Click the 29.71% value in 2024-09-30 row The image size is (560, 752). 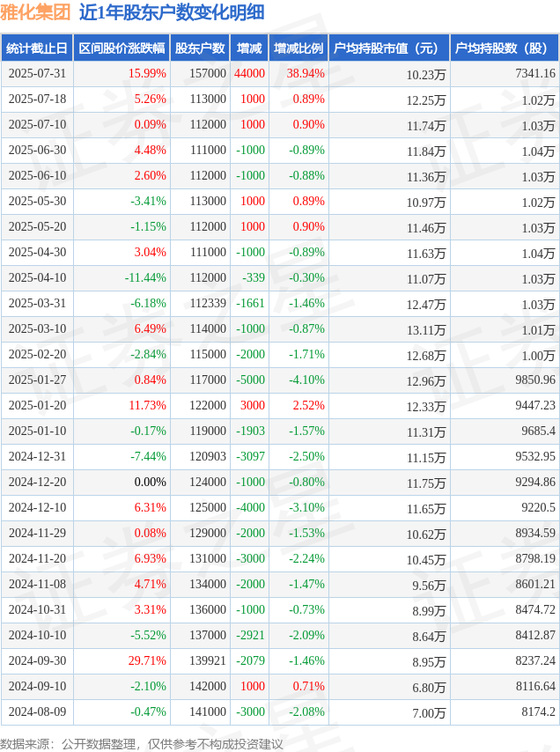point(147,660)
